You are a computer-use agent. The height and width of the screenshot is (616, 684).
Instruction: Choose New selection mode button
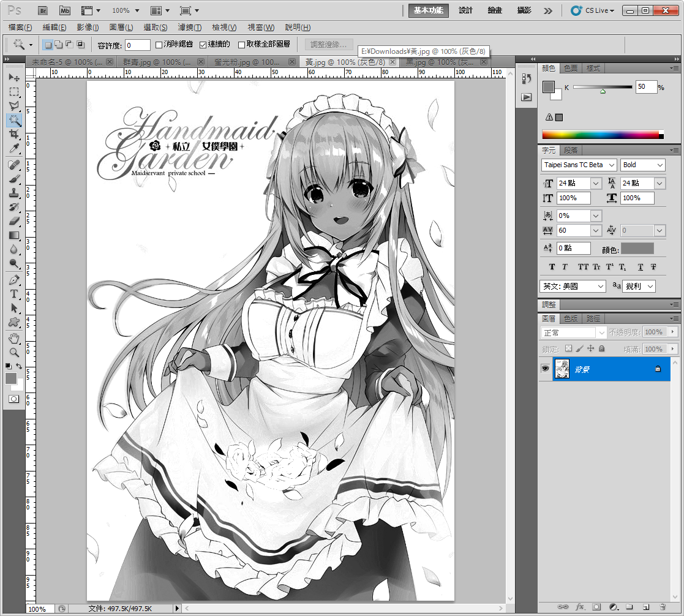point(48,45)
